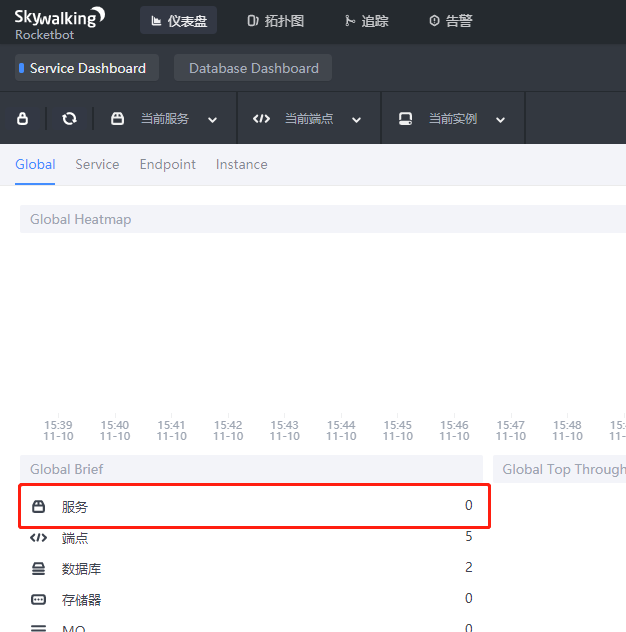Click the 15:39 heatmap time label
Image resolution: width=626 pixels, height=632 pixels.
point(58,430)
